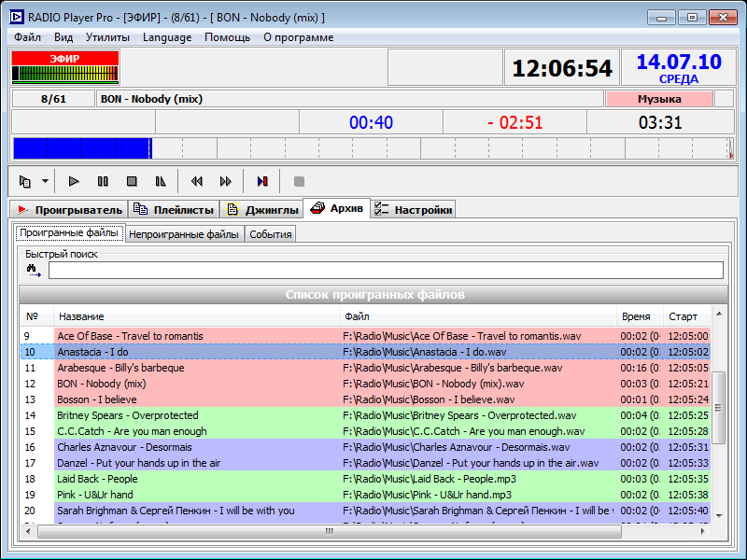The width and height of the screenshot is (747, 560).
Task: Pause the current track
Action: tap(103, 181)
